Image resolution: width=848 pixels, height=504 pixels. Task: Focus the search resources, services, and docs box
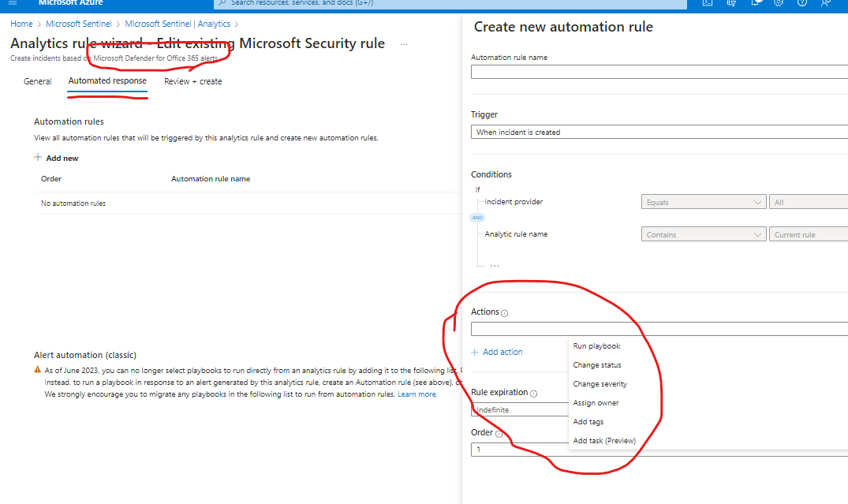point(450,3)
